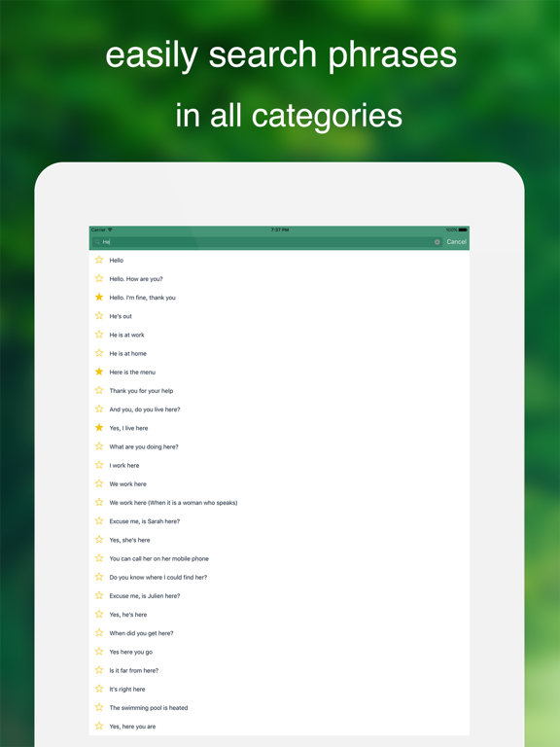Screen dimensions: 560x747
Task: Tap star beside "Yes, he's here"
Action: coord(99,614)
